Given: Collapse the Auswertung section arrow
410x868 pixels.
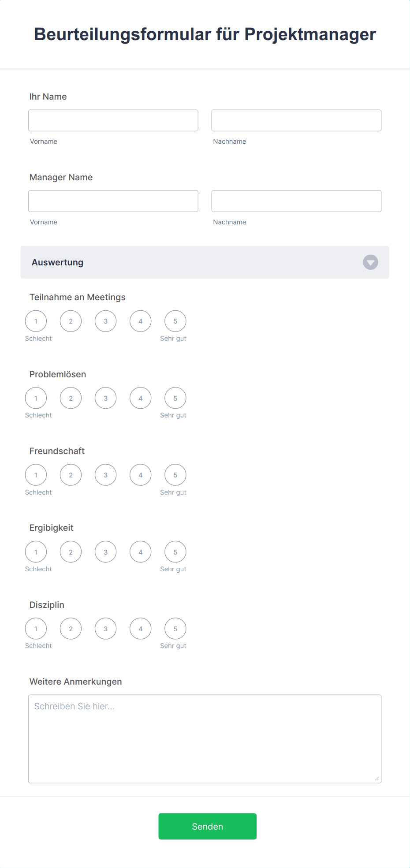Looking at the screenshot, I should (370, 262).
